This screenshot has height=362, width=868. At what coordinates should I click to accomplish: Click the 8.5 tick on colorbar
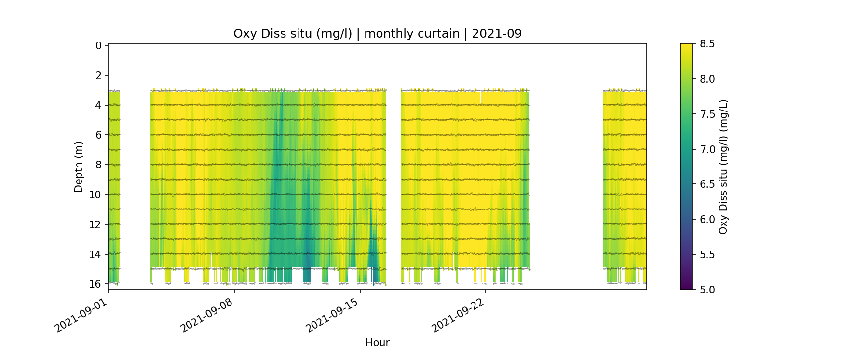pos(707,44)
